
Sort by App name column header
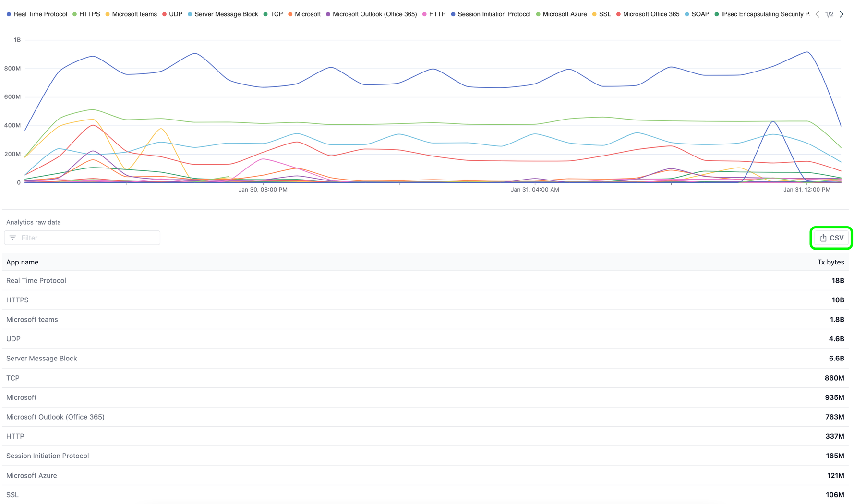tap(23, 263)
